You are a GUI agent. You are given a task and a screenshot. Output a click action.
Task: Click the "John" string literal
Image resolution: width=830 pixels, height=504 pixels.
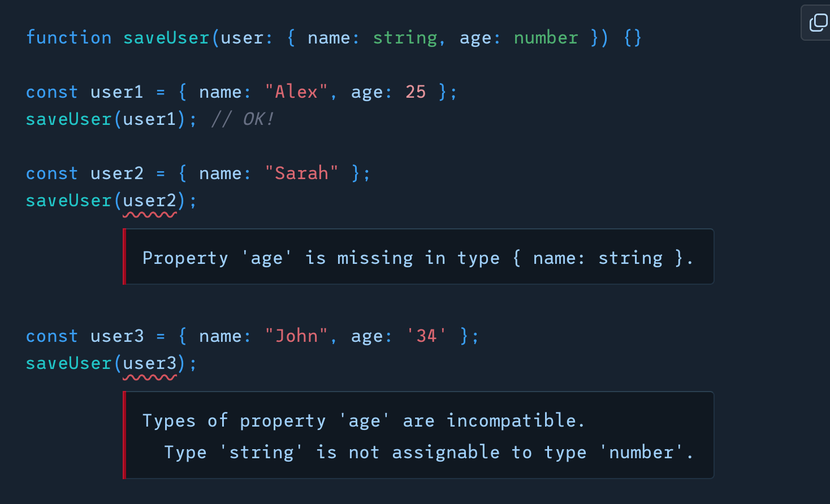pos(296,336)
